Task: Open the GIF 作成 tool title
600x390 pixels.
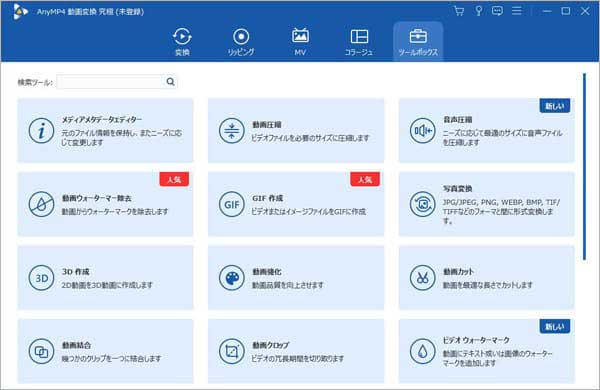Action: tap(267, 198)
